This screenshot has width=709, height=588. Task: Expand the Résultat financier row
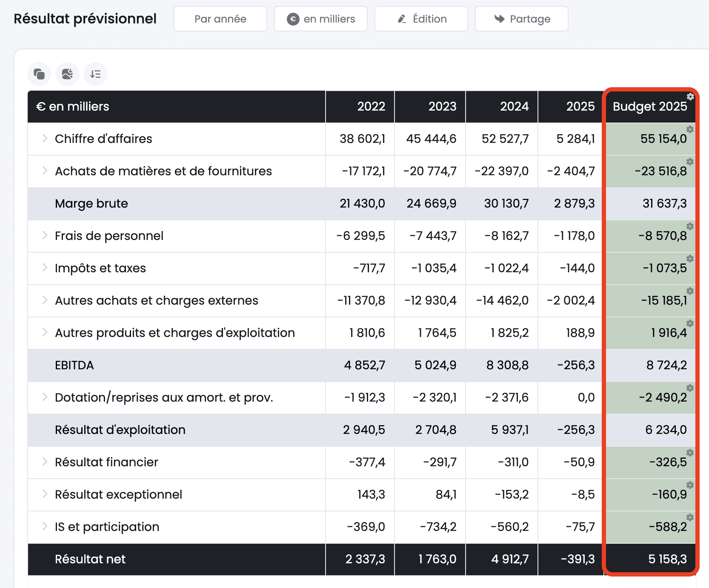pyautogui.click(x=45, y=462)
